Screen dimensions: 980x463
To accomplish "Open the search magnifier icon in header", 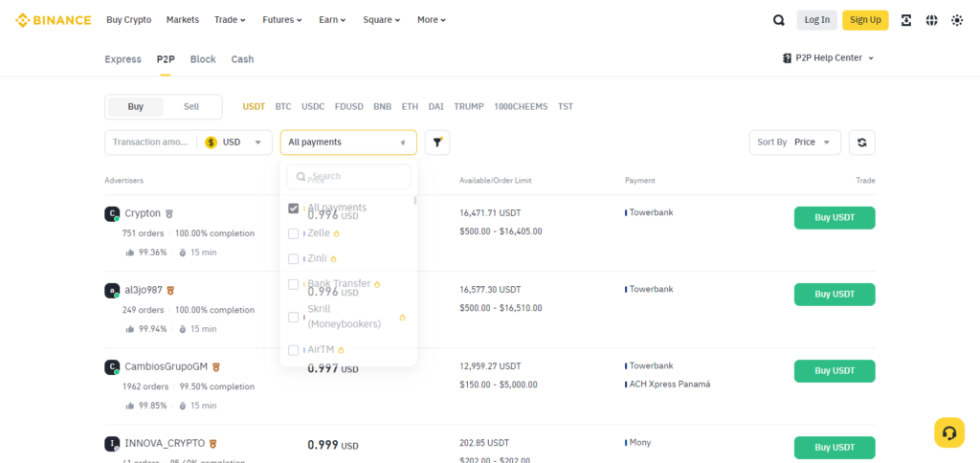I will tap(778, 20).
